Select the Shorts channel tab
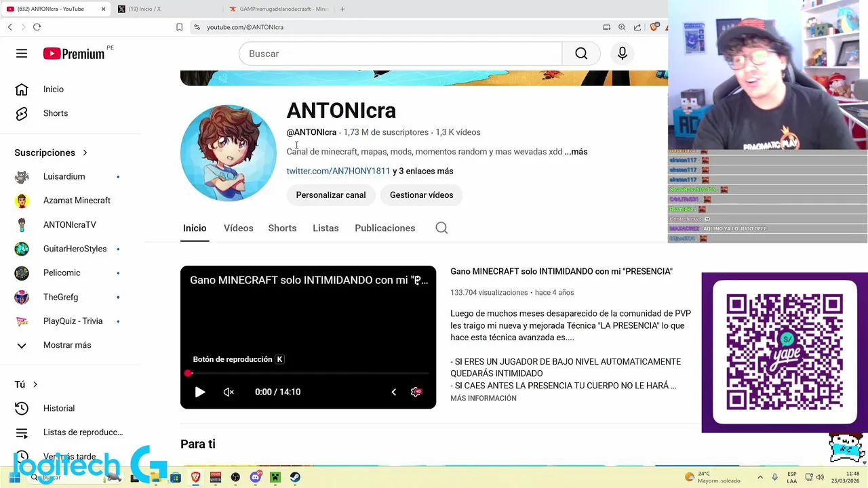 [x=282, y=228]
